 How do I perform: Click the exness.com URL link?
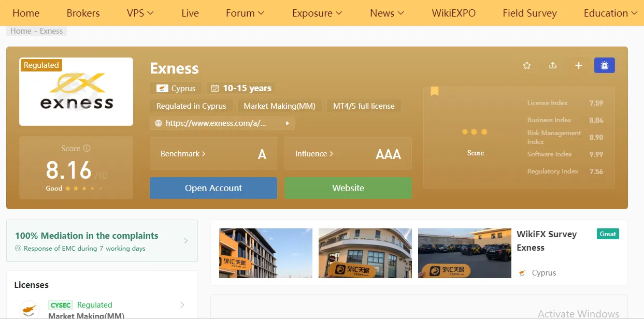coord(216,123)
